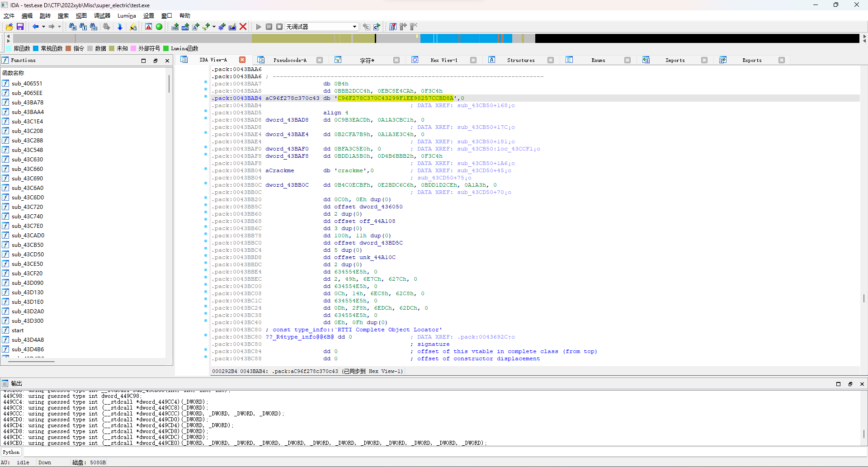
Task: Follow the sub_43CB50+168 data xref
Action: click(486, 105)
